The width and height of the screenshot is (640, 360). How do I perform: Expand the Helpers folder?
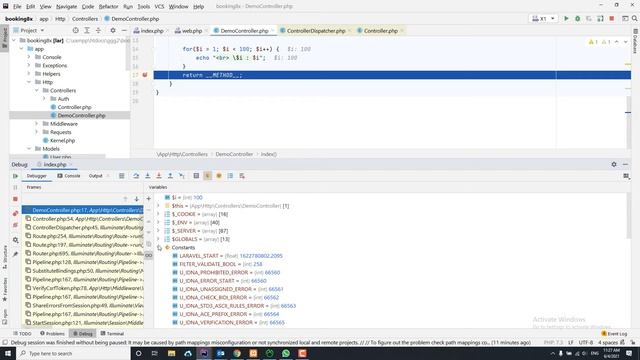point(29,74)
